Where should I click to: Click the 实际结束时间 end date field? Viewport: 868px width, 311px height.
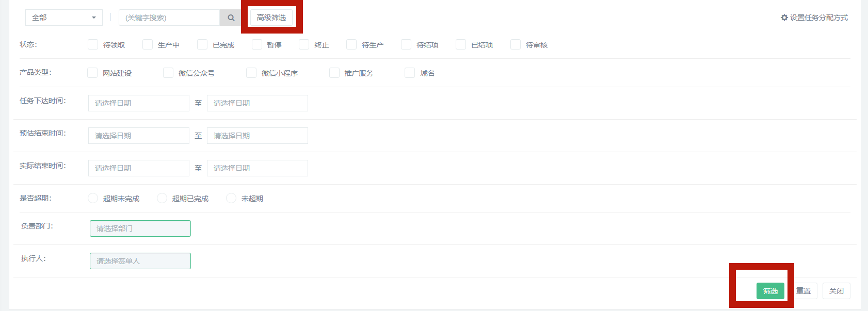[x=257, y=168]
